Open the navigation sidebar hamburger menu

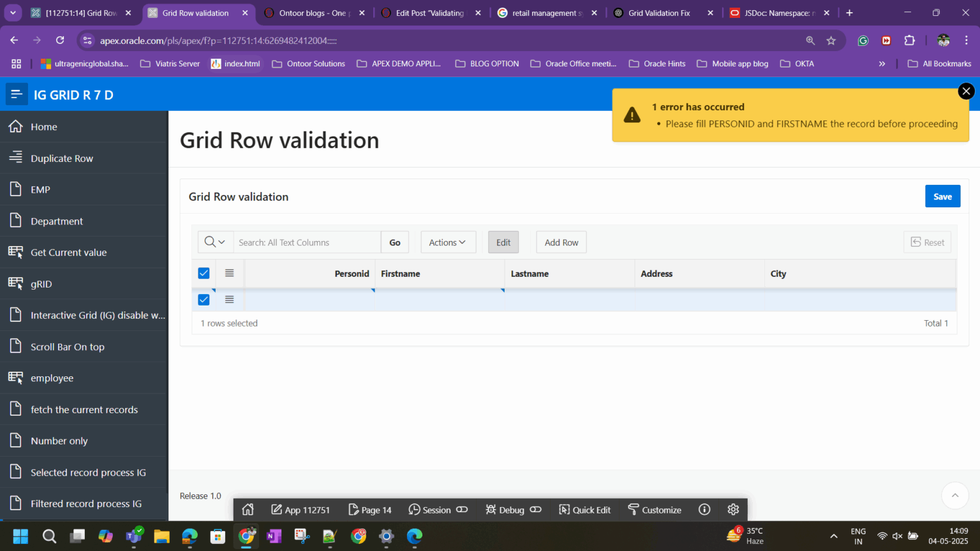click(17, 94)
